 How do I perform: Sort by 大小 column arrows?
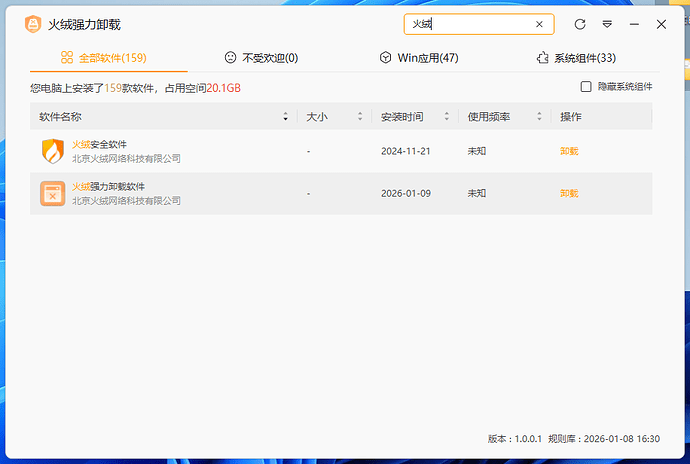click(360, 117)
